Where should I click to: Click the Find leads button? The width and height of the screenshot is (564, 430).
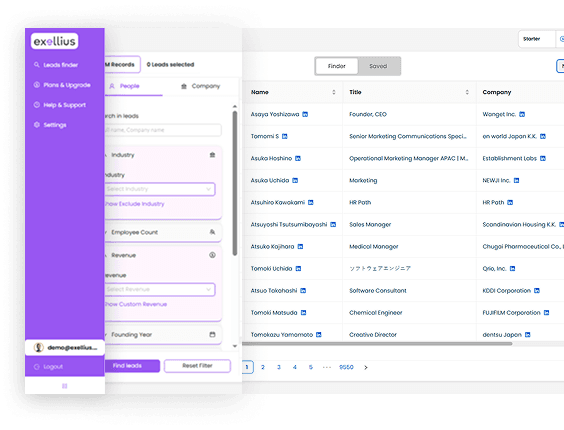click(x=132, y=366)
